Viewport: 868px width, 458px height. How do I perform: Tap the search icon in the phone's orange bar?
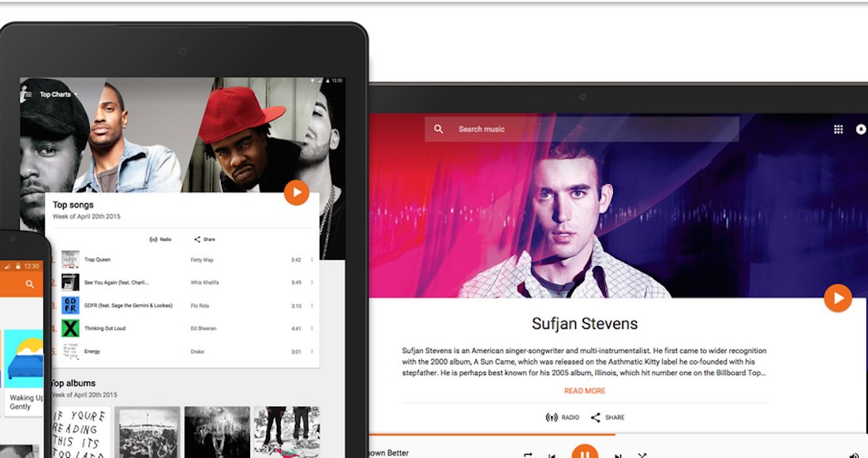pos(30,284)
